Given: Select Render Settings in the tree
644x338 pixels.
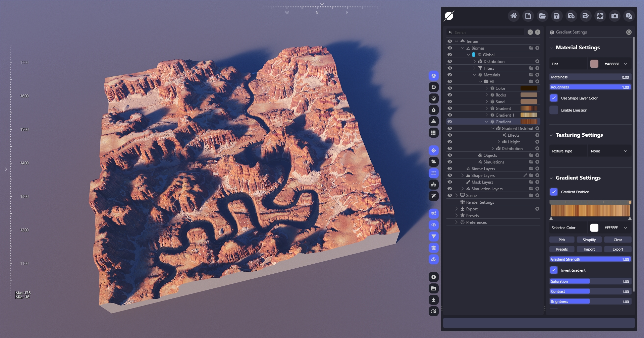Looking at the screenshot, I should tap(480, 202).
